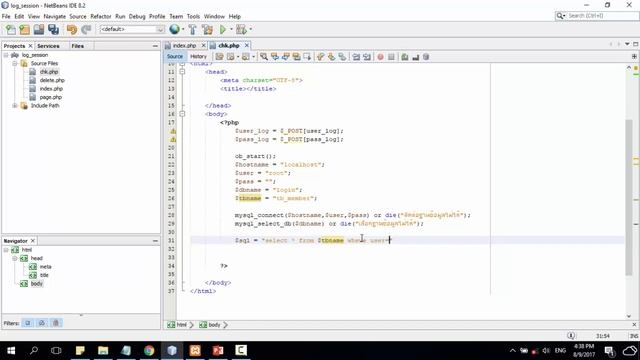Click the body breadcrumb at editor bottom
The image size is (640, 360).
[x=214, y=325]
